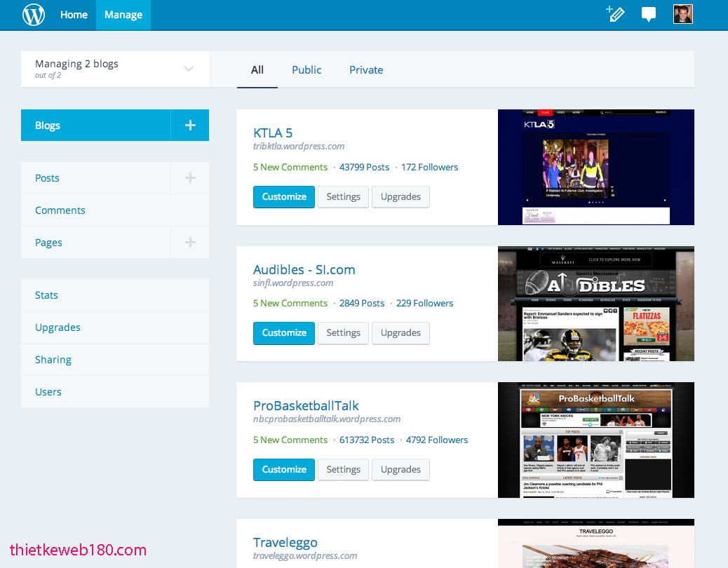The width and height of the screenshot is (728, 568).
Task: Open the Traveleggo blog link
Action: [x=285, y=542]
